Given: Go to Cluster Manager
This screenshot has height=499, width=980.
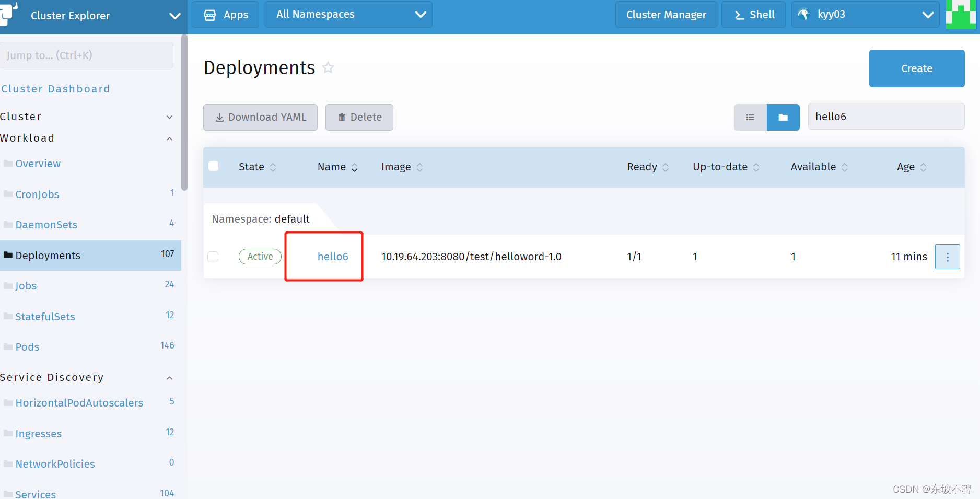Looking at the screenshot, I should pos(666,15).
